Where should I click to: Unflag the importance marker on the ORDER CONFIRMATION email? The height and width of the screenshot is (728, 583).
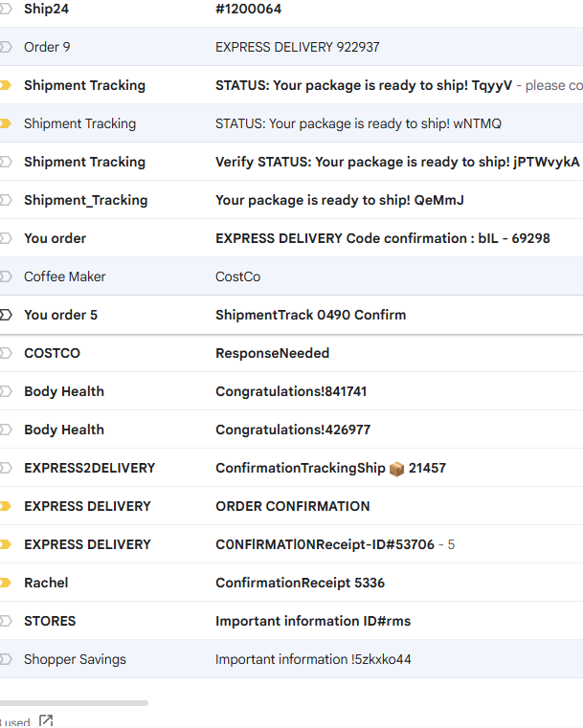5,506
